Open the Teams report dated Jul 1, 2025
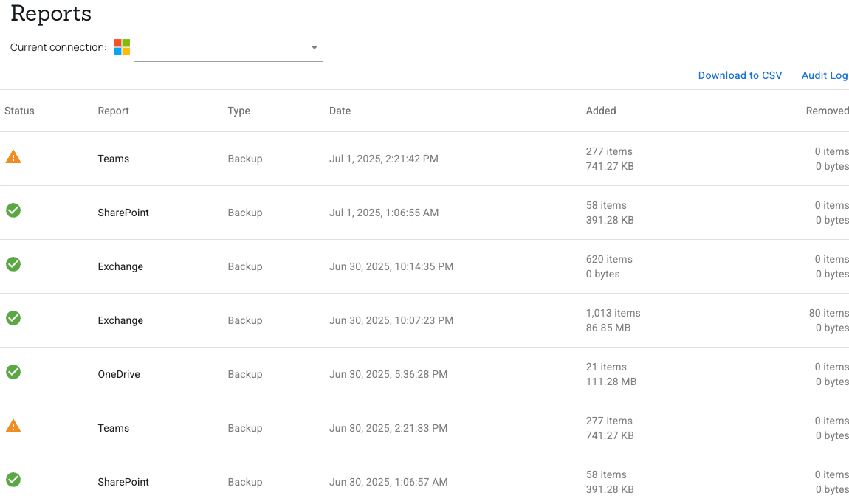The width and height of the screenshot is (849, 504). pyautogui.click(x=113, y=159)
